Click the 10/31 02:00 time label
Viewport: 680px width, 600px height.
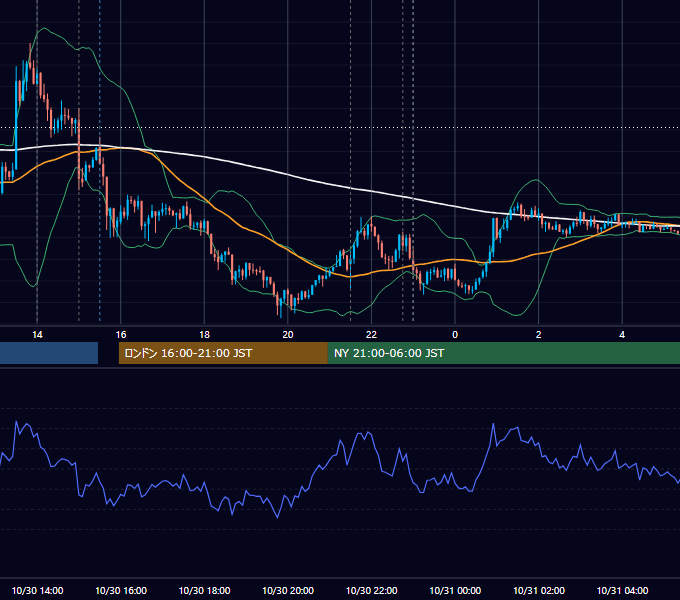tap(539, 590)
